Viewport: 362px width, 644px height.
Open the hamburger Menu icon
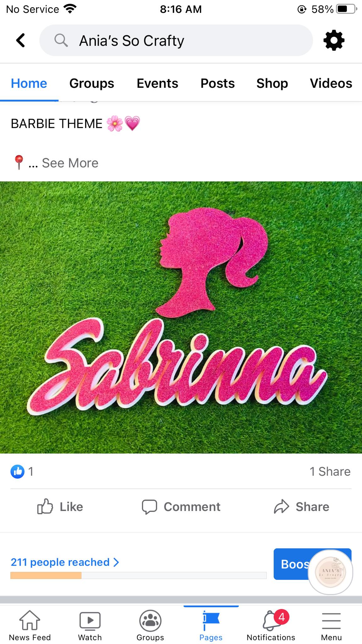[x=331, y=621]
